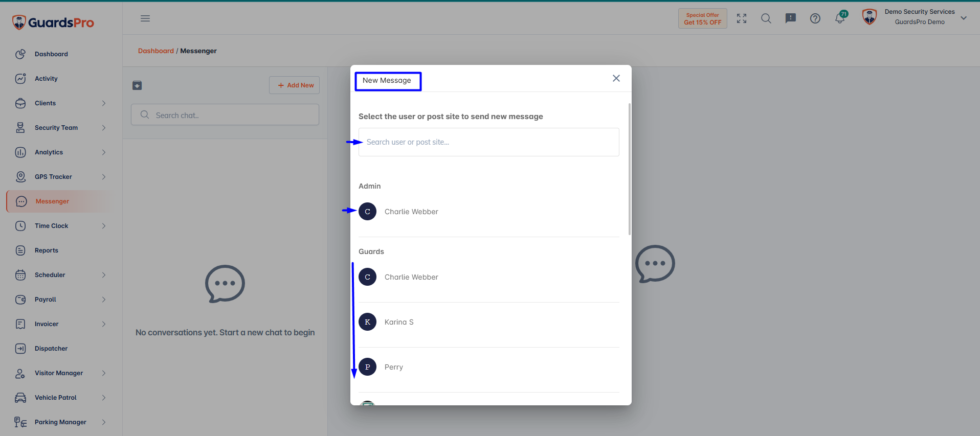Open the header search magnifier icon

point(766,18)
